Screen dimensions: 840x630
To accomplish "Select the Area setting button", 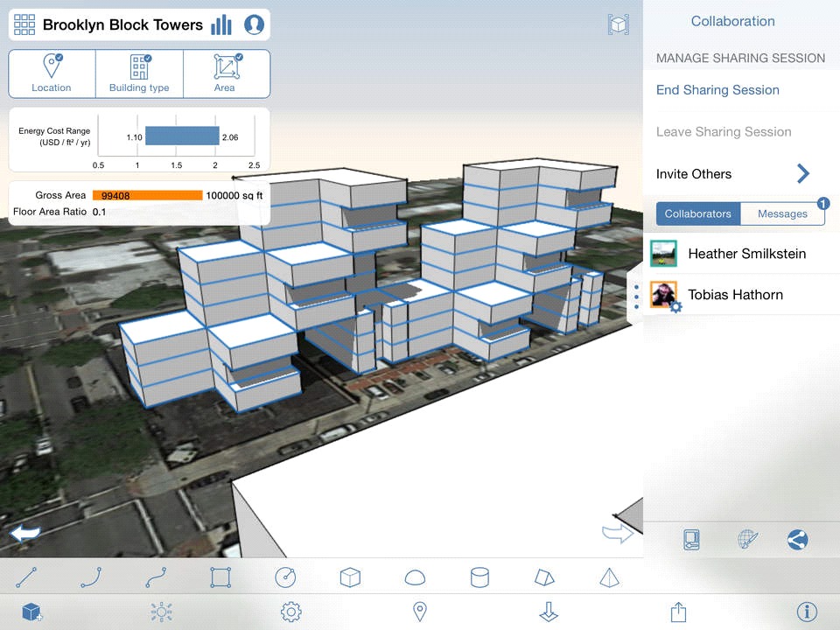I will 226,73.
